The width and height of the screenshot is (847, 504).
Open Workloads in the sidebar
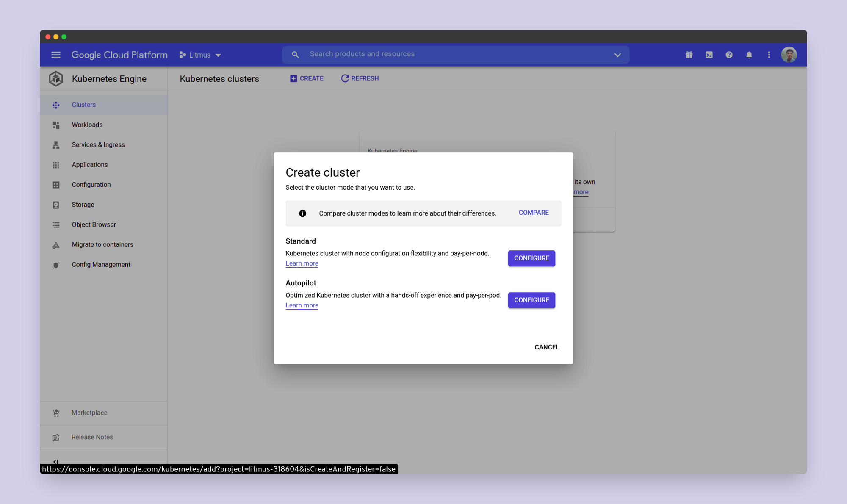click(104, 125)
